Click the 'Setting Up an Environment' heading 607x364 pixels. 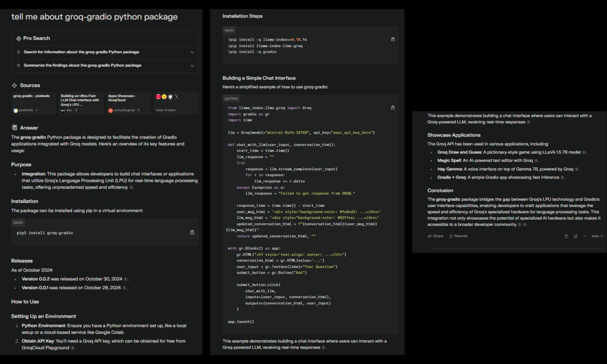pos(44,316)
